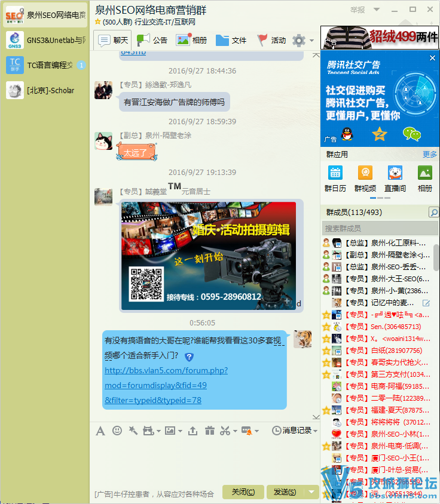Open 群日历 group calendar app

click(335, 179)
